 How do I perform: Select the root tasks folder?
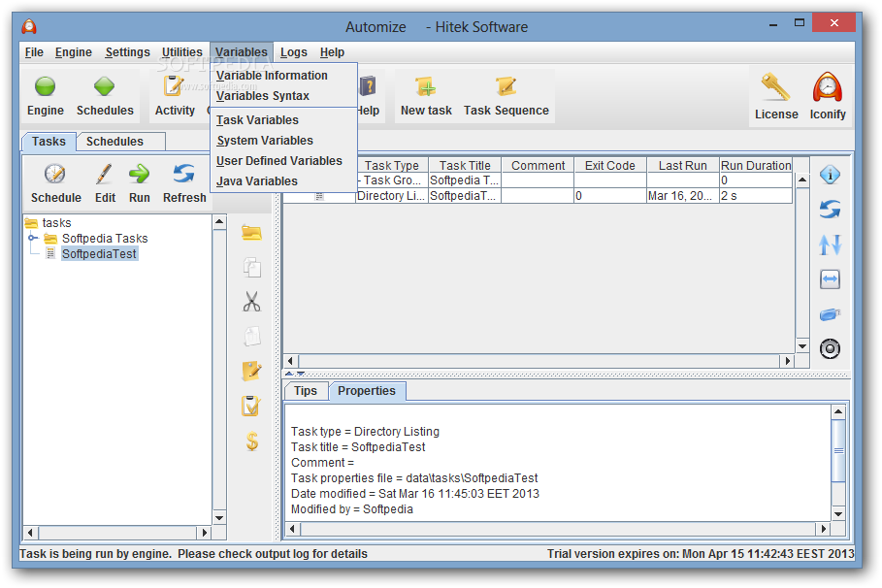coord(56,223)
